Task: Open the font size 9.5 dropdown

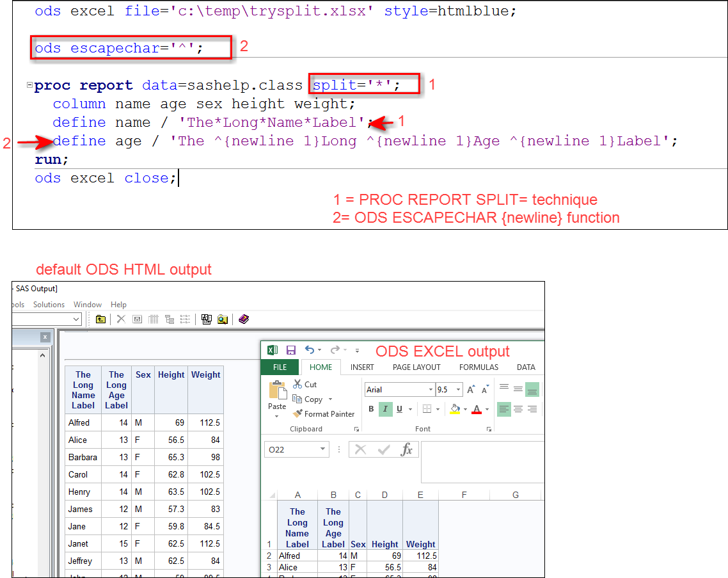Action: 458,390
